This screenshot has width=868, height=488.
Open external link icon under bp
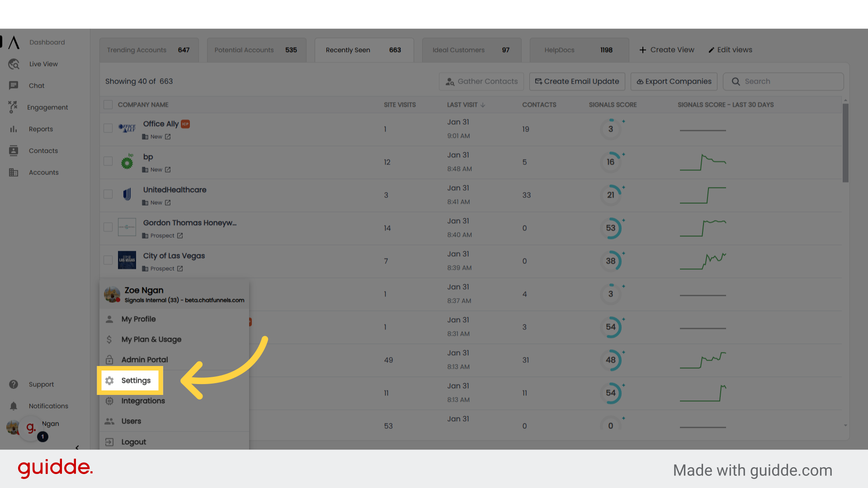[x=168, y=170]
